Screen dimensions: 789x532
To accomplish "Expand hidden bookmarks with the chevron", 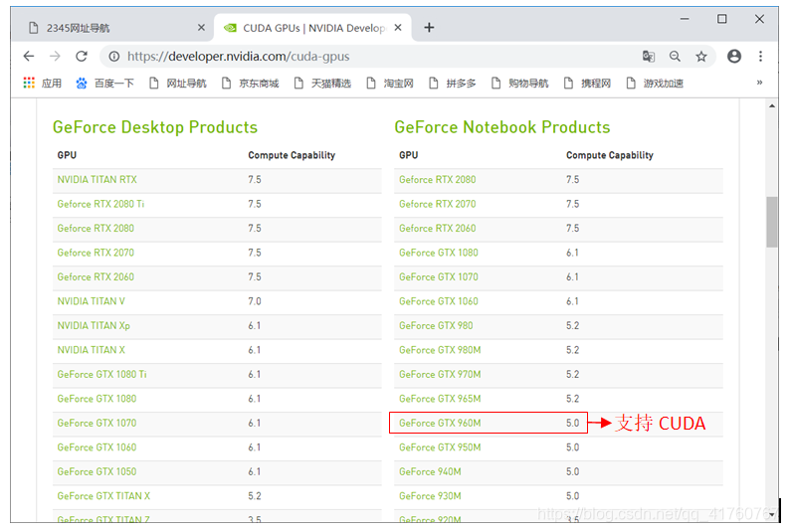I will tap(759, 83).
